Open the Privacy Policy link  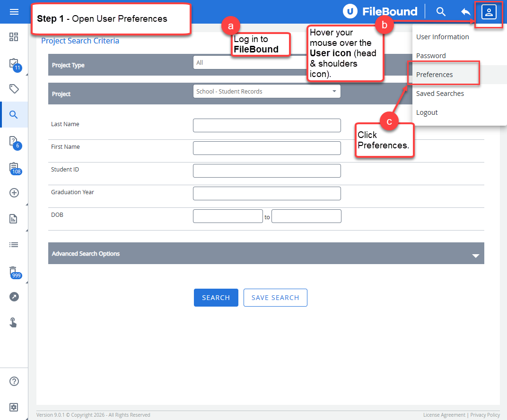click(485, 415)
